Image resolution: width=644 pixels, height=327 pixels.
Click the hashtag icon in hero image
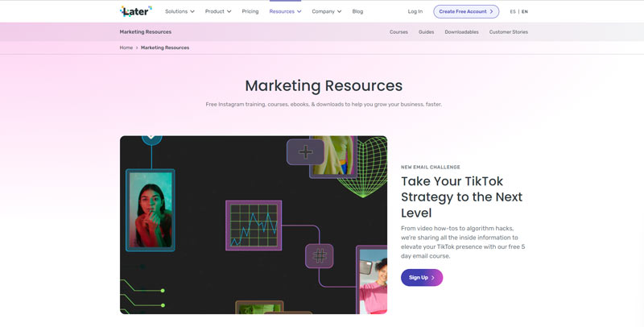click(319, 256)
